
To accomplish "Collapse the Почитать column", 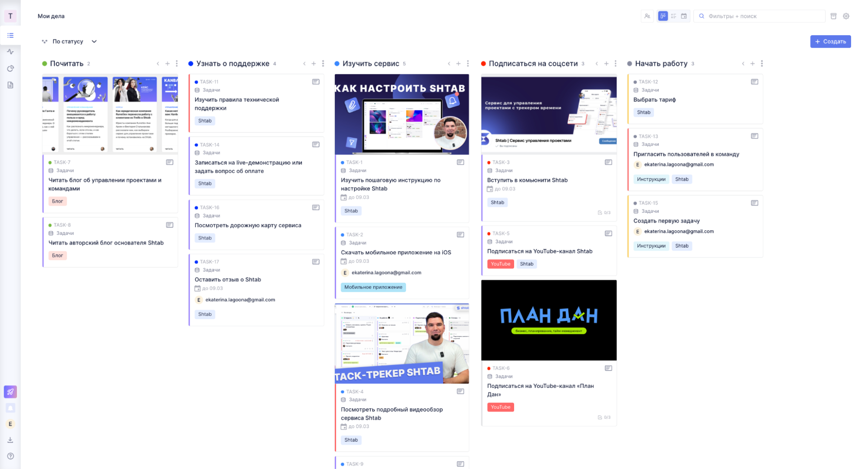I will 158,63.
